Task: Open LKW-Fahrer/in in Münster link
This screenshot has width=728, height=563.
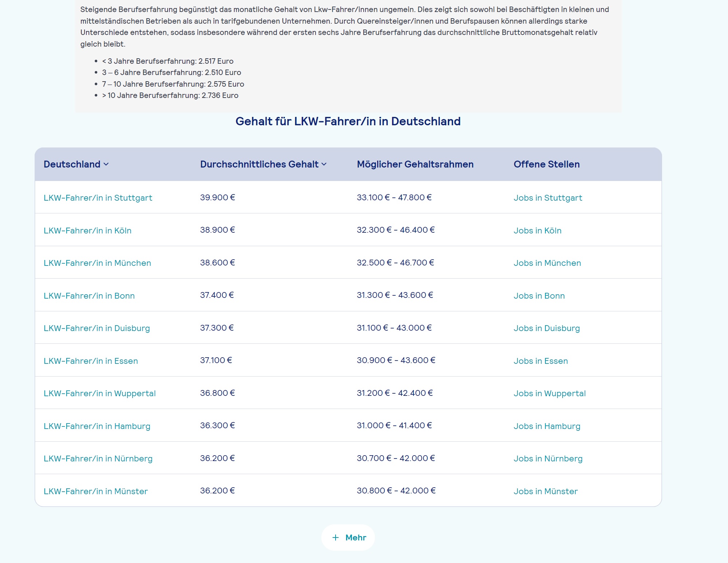Action: coord(95,491)
